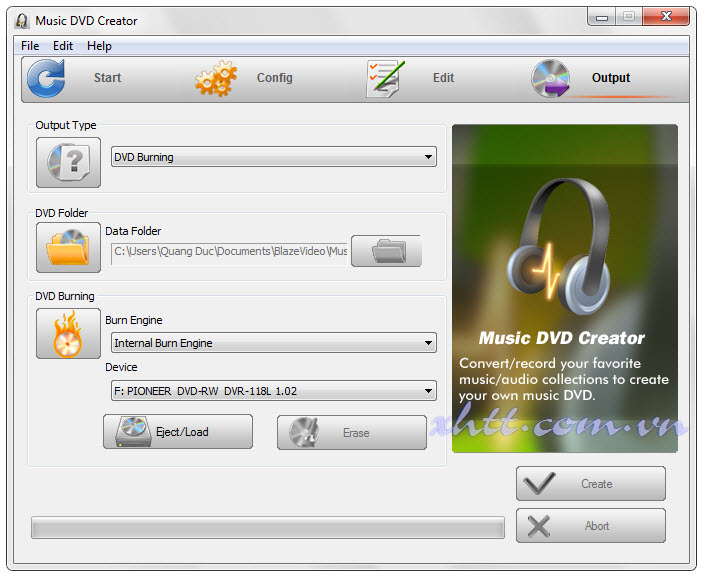The width and height of the screenshot is (702, 578).
Task: Click the Create button
Action: tap(591, 484)
